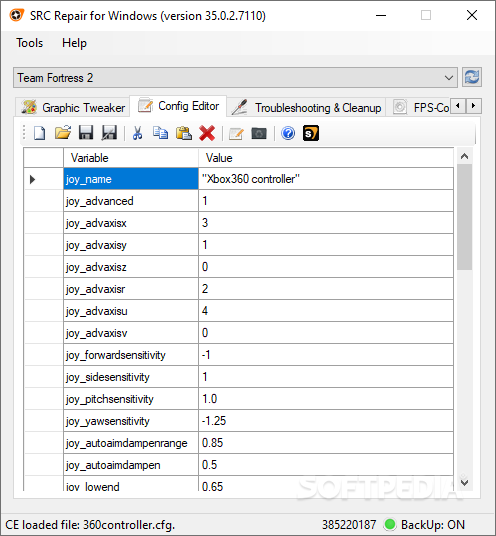Click the black S toolbar icon

point(311,133)
